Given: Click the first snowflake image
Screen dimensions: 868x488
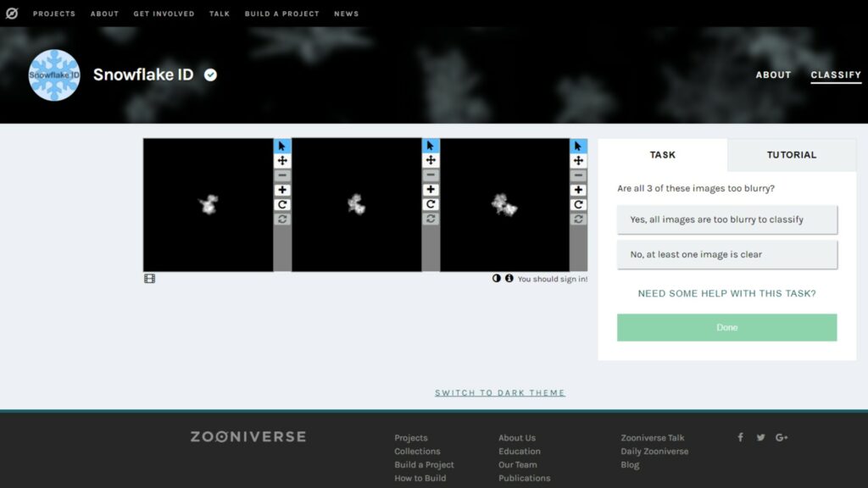Looking at the screenshot, I should click(x=209, y=205).
